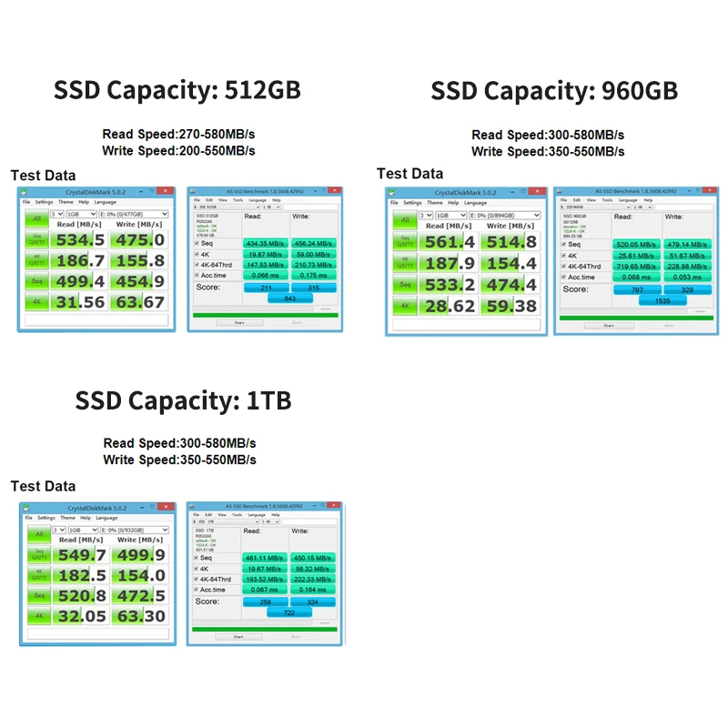The image size is (728, 728).
Task: Open Tools menu in 960GB AS SSD
Action: pos(607,200)
